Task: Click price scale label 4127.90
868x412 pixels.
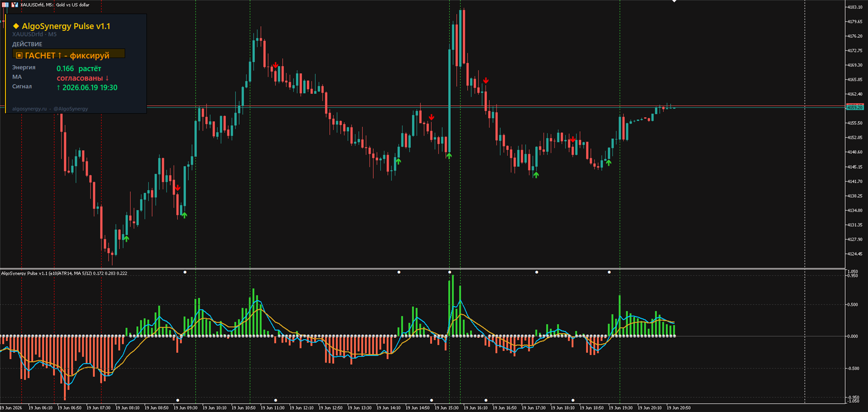Action: 855,239
